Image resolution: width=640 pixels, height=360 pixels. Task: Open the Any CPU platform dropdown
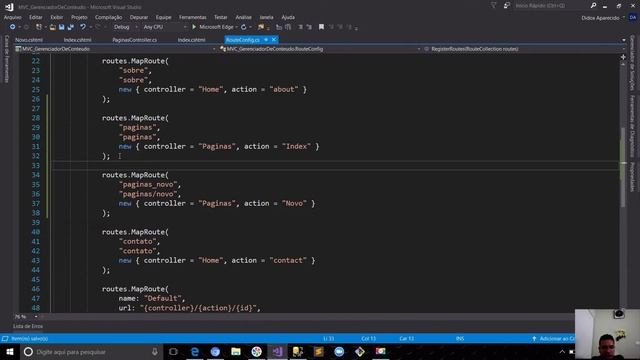[x=164, y=27]
